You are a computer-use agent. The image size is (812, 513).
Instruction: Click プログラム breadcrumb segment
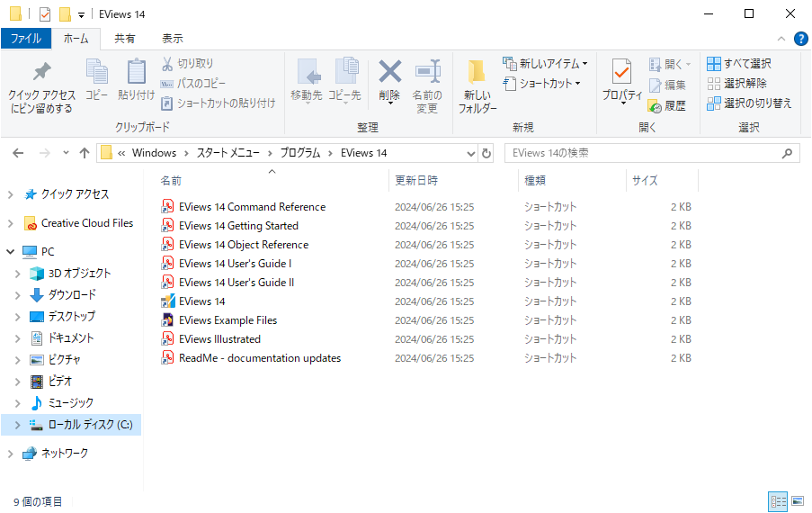pyautogui.click(x=300, y=153)
